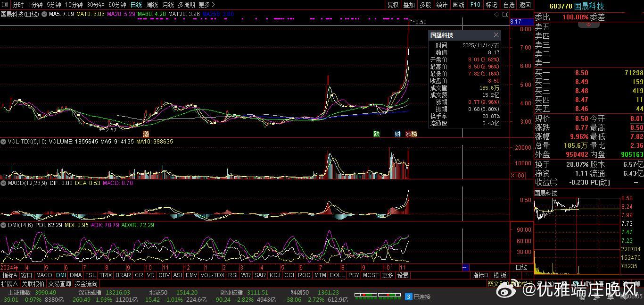Click the 窗口 window tab

[26, 275]
